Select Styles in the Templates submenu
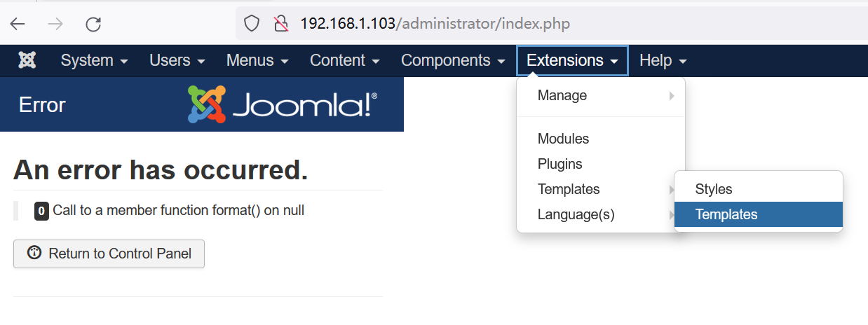This screenshot has width=868, height=325. 714,189
